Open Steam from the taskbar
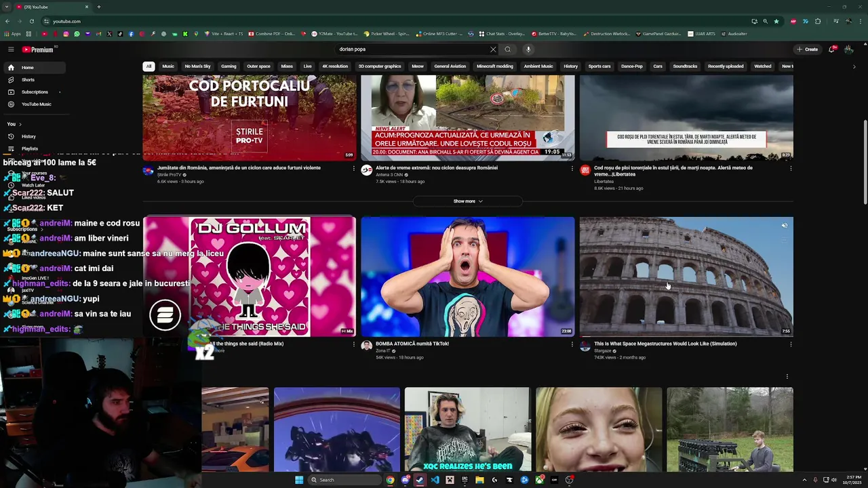 (420, 480)
